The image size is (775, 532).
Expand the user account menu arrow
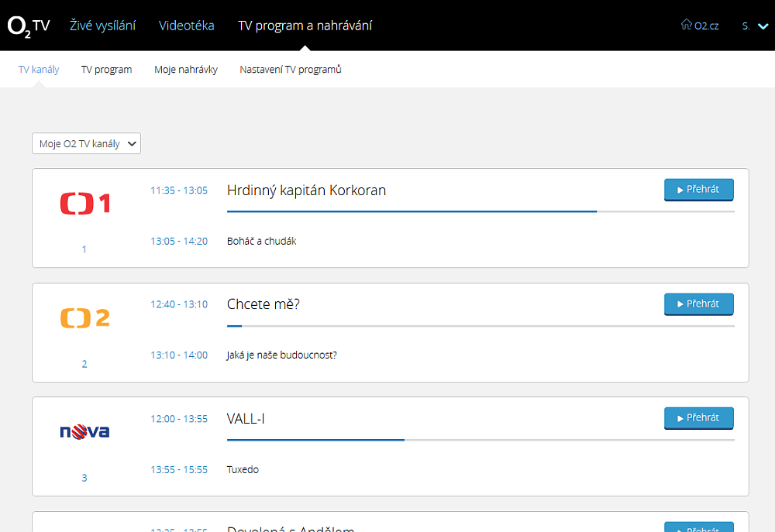(x=763, y=26)
